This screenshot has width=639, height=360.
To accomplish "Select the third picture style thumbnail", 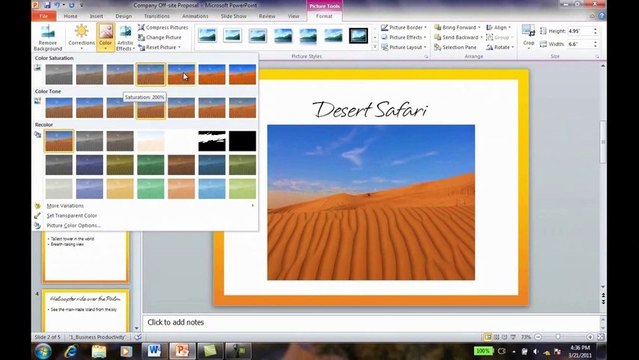I will [x=258, y=35].
